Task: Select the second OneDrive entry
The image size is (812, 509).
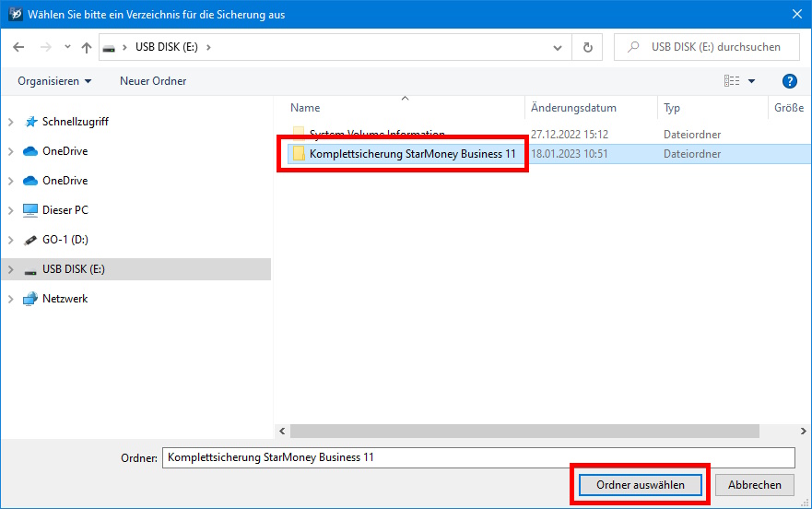Action: coord(65,181)
